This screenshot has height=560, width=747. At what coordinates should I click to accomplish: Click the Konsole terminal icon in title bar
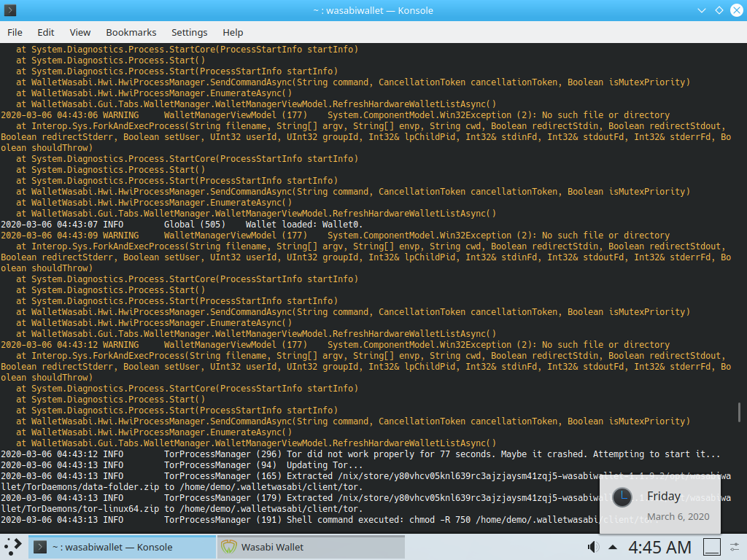click(x=10, y=10)
